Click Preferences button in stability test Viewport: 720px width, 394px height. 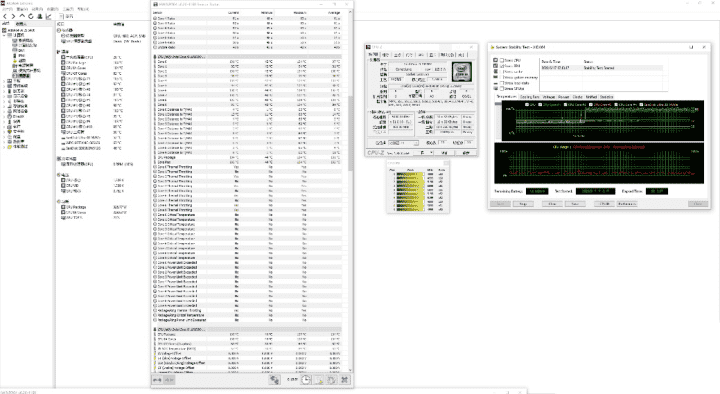[627, 203]
